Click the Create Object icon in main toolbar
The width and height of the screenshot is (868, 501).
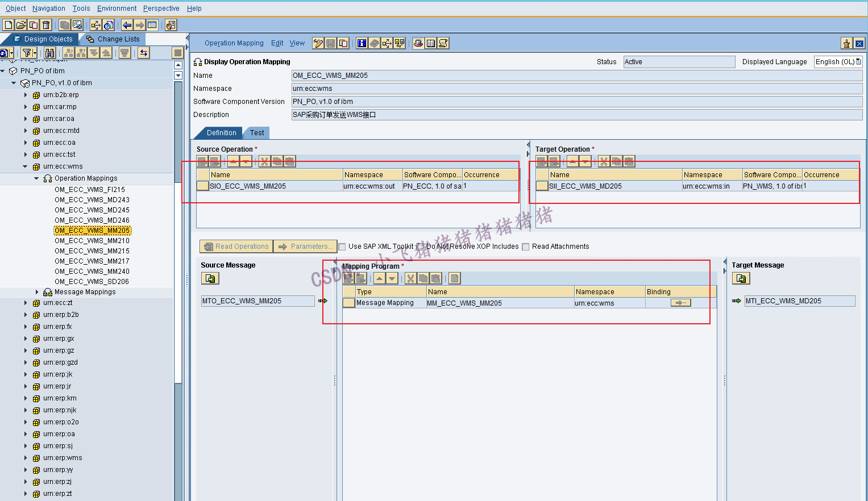point(9,25)
